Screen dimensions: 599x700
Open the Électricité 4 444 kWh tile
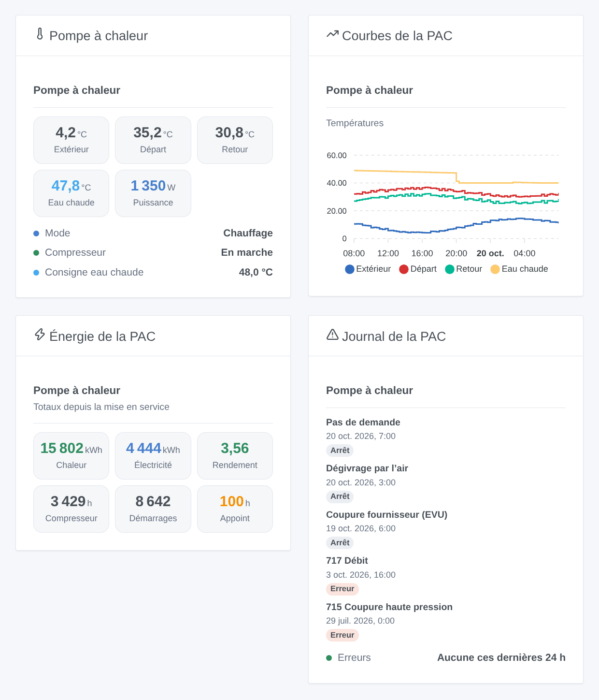pos(153,456)
